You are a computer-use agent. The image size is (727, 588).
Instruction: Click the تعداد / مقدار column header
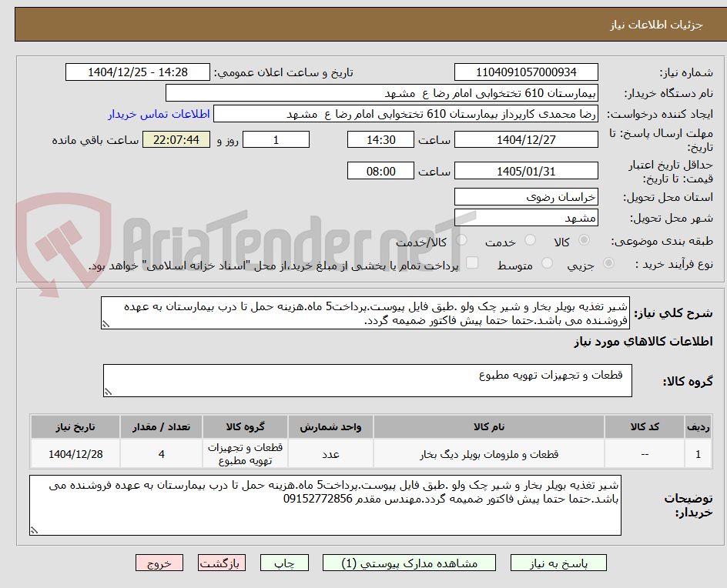[x=162, y=426]
